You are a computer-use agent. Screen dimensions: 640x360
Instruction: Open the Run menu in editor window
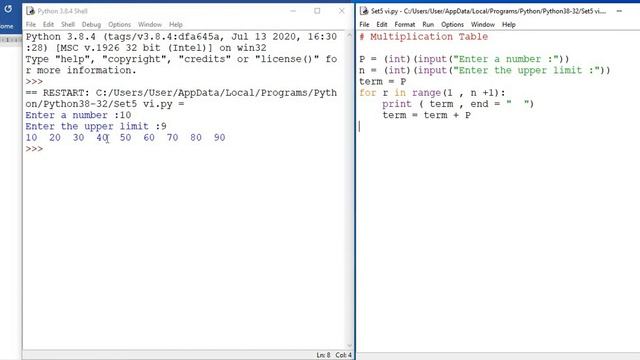pos(428,24)
